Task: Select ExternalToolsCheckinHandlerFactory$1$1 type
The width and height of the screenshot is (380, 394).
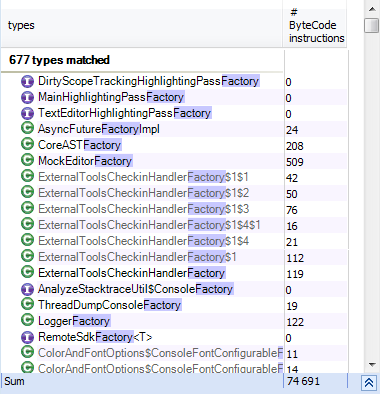Action: tap(143, 177)
